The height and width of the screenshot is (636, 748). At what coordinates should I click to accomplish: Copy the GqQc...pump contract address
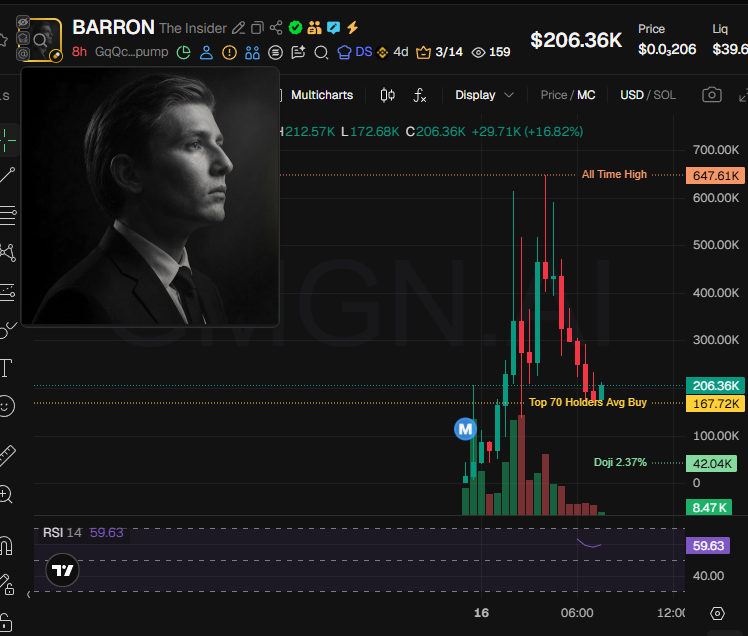coord(132,52)
